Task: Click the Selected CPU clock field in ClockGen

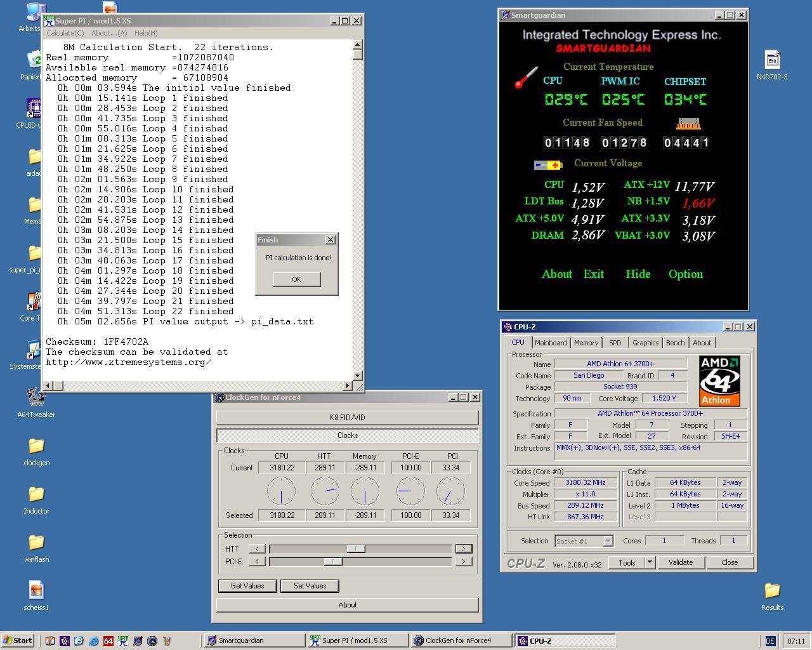Action: (282, 515)
